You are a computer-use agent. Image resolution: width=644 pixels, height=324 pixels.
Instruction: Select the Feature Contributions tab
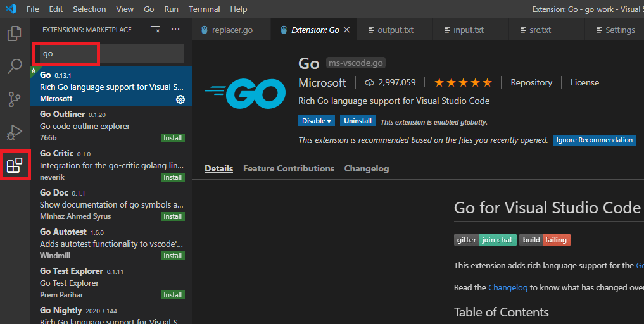click(289, 168)
